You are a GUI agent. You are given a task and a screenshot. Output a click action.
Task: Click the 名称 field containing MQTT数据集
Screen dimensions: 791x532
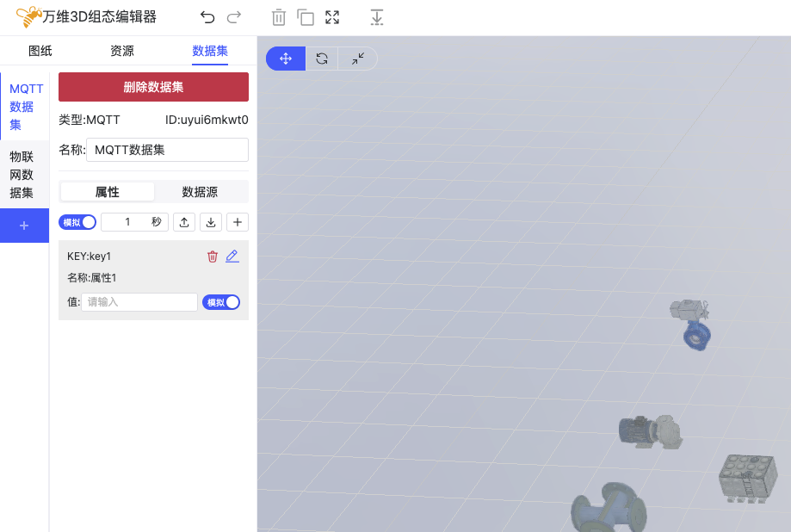click(x=167, y=150)
